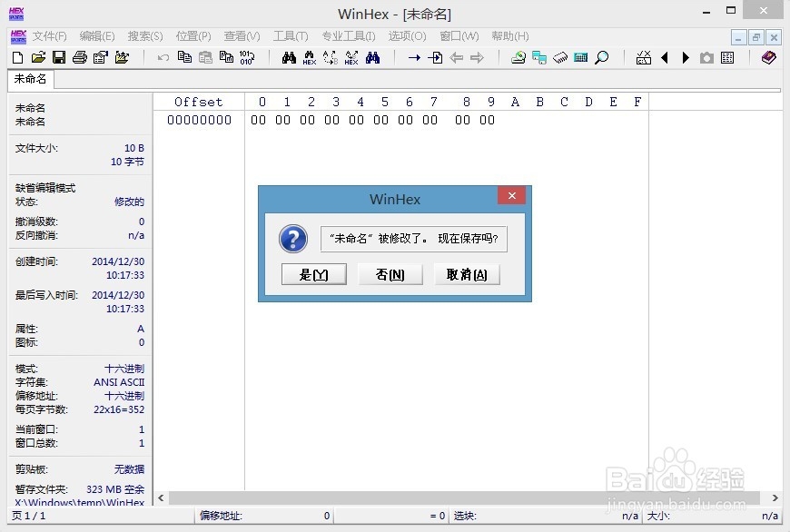Click 是(Y) to save the file

[x=314, y=274]
